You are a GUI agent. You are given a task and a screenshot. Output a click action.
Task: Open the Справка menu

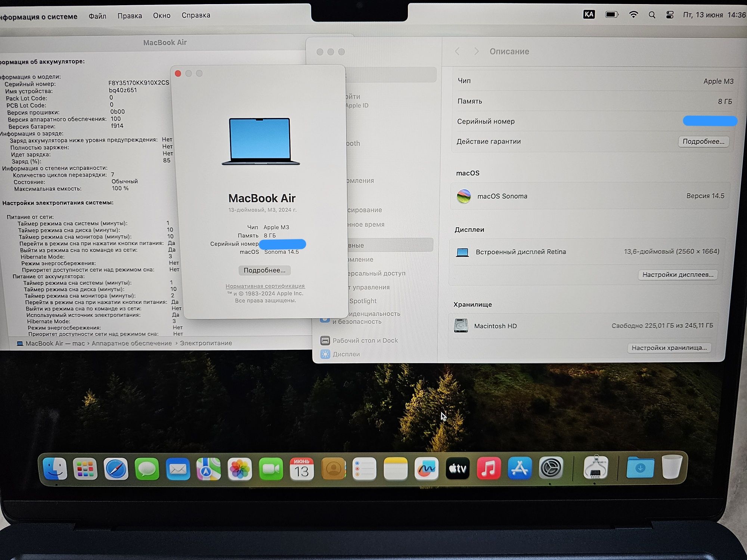click(x=196, y=15)
